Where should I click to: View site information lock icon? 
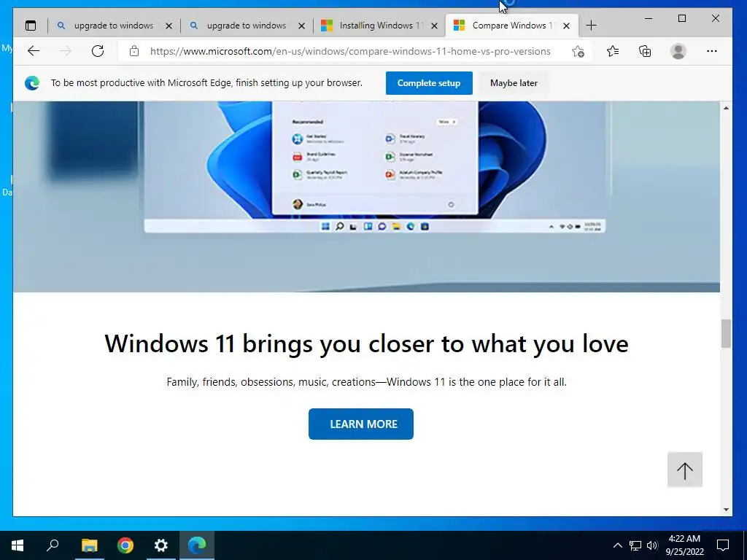tap(134, 51)
